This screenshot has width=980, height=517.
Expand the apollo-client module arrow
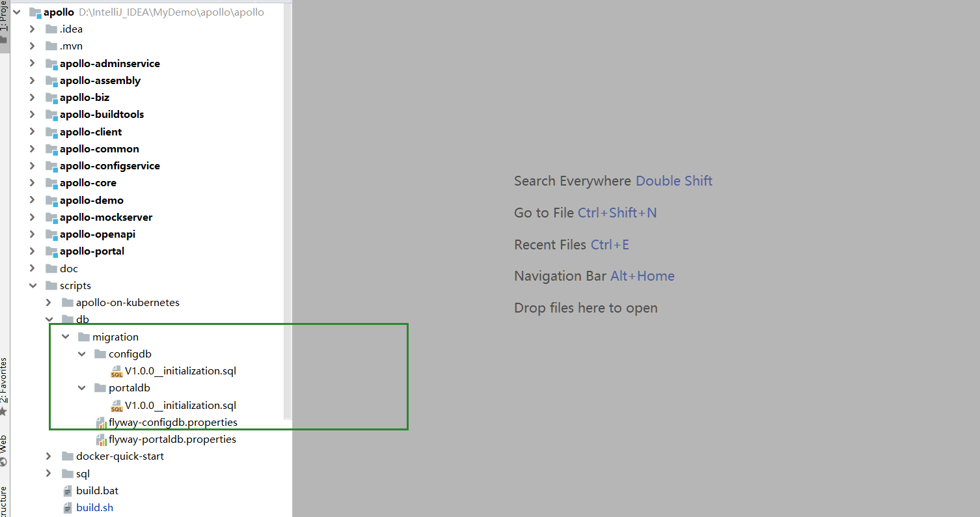pyautogui.click(x=32, y=132)
